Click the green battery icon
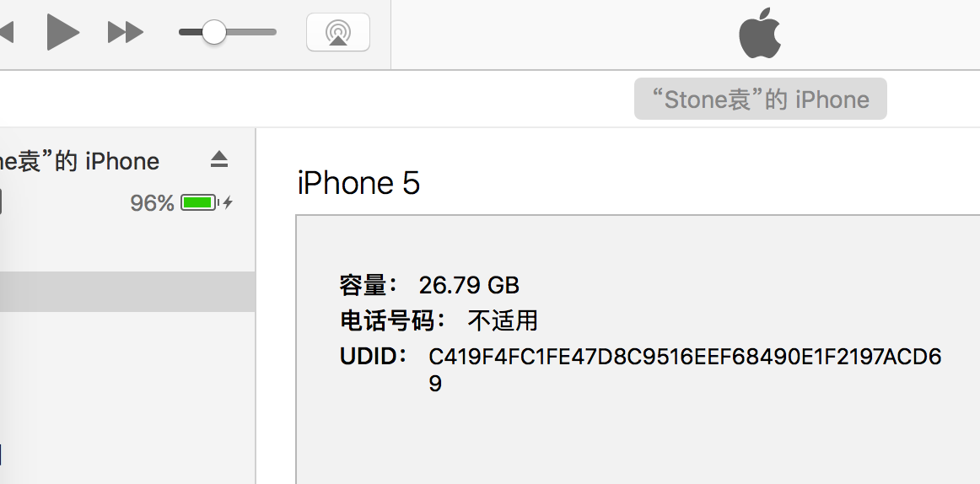 point(199,202)
